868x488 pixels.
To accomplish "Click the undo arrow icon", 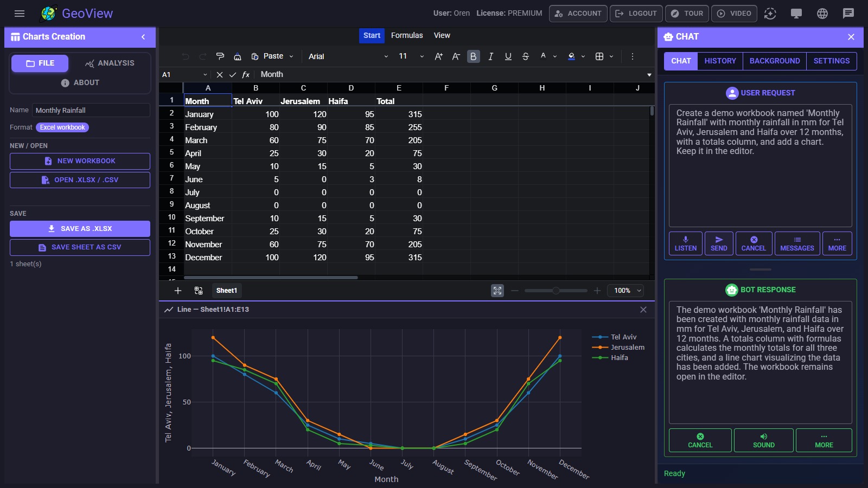I will 186,56.
